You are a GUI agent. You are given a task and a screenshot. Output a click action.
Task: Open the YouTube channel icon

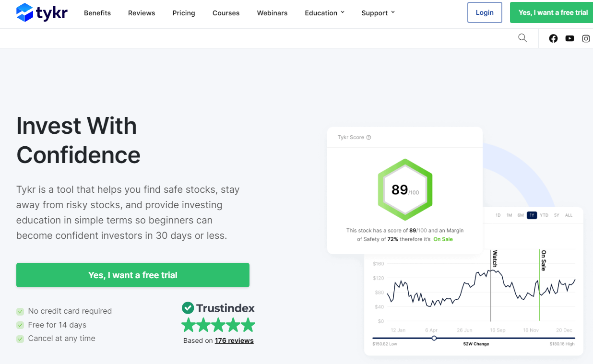(x=569, y=38)
